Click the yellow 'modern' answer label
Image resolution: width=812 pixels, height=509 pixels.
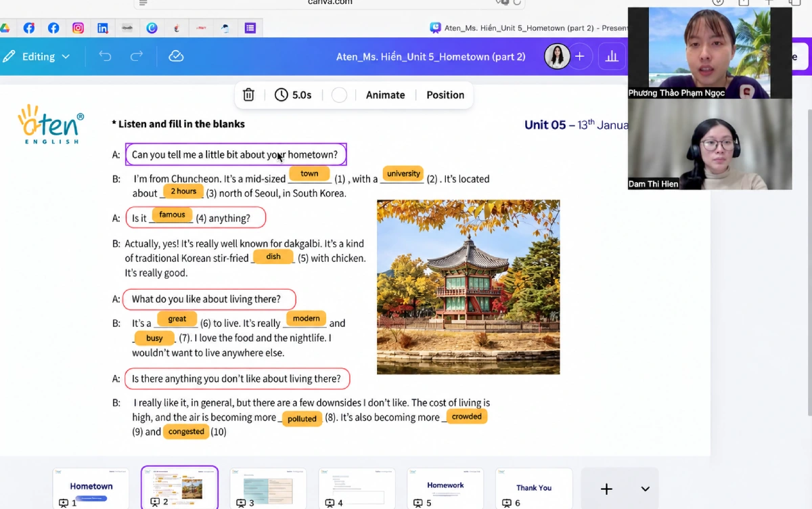tap(306, 319)
